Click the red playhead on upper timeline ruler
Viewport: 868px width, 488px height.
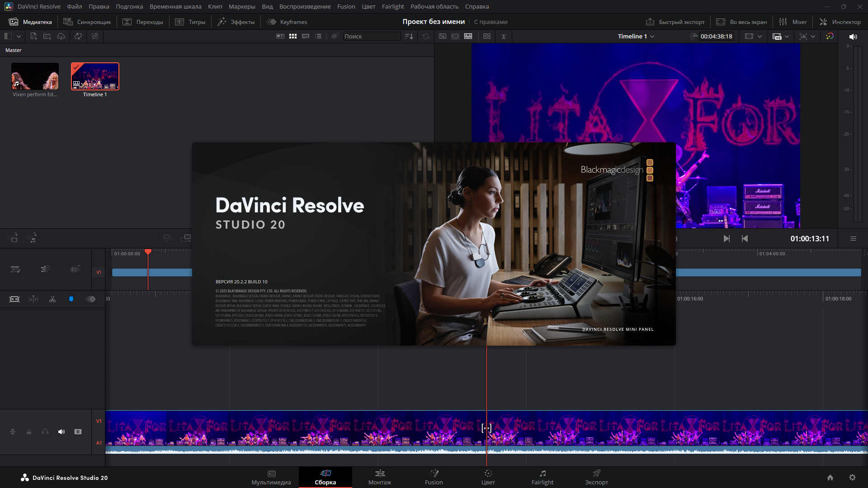(148, 252)
